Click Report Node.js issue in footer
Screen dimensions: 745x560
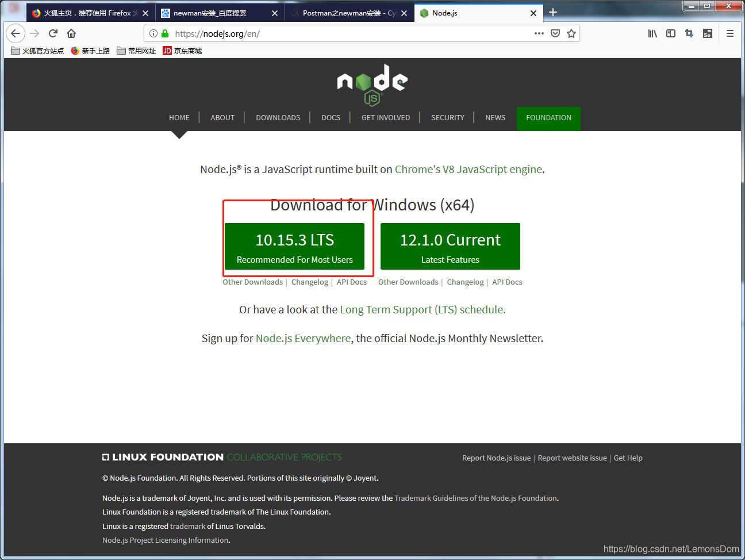point(497,458)
